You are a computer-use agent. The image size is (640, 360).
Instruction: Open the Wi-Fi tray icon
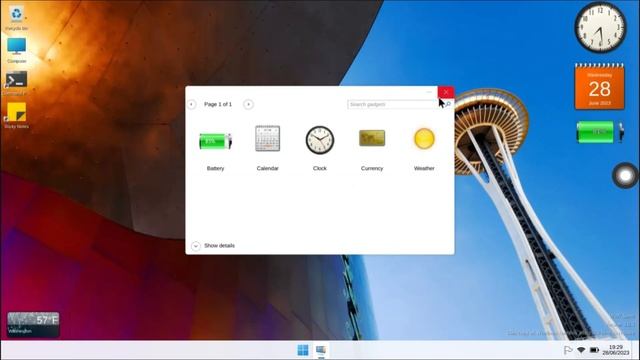581,350
